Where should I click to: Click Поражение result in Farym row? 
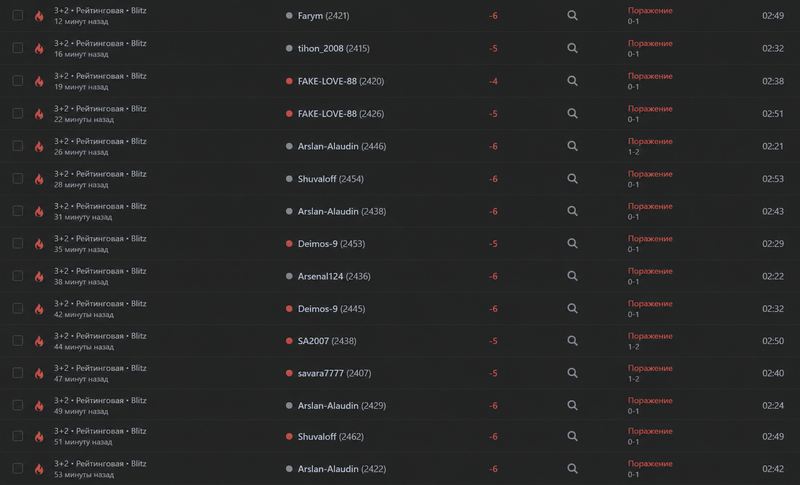point(650,11)
